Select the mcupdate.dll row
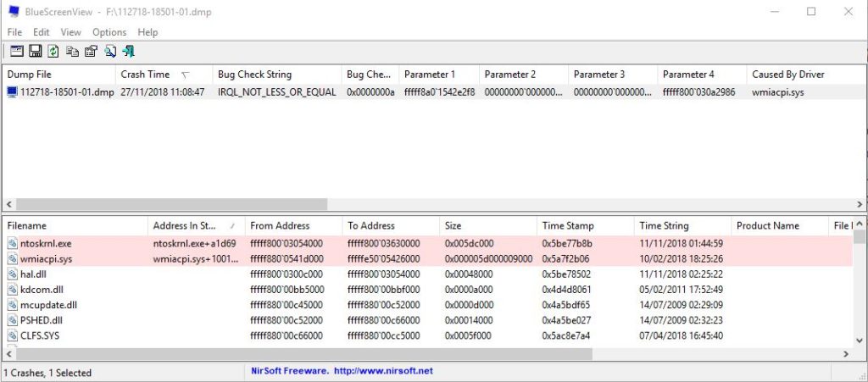Screen dimensions: 868x382 coord(427,305)
